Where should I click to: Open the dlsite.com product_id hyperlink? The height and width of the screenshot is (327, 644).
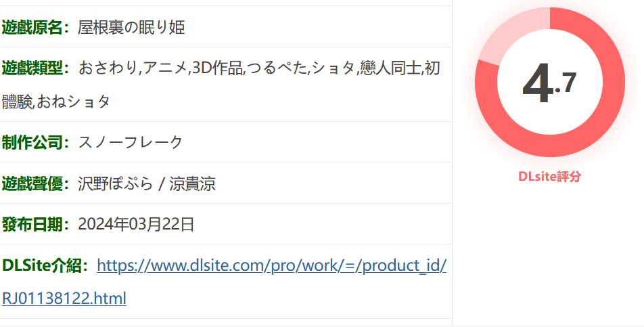tap(271, 266)
